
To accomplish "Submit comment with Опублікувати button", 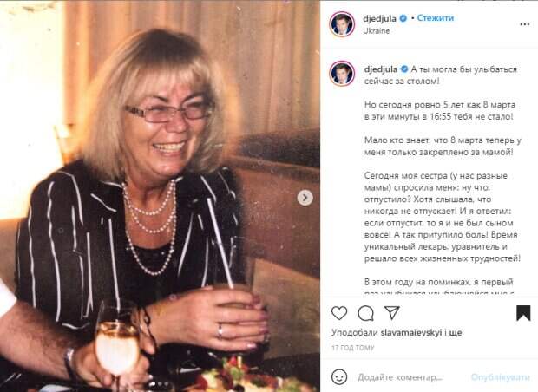I will pyautogui.click(x=501, y=377).
